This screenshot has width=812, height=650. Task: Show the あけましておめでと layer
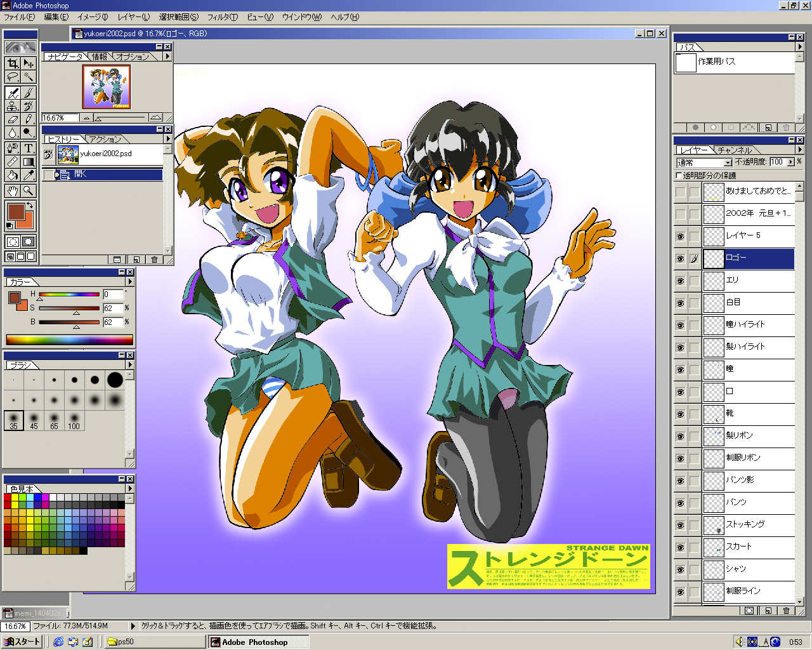coord(680,192)
